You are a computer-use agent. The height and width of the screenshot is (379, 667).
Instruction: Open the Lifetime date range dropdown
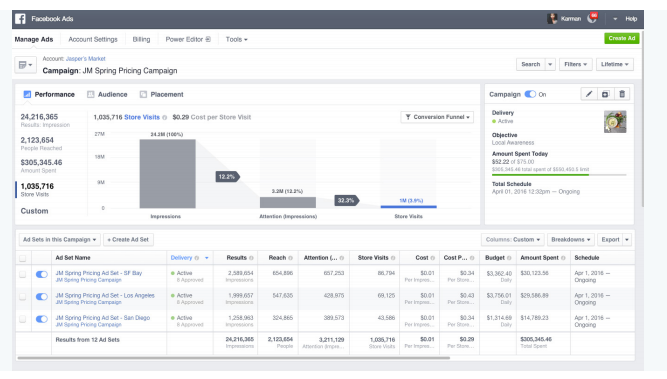615,64
